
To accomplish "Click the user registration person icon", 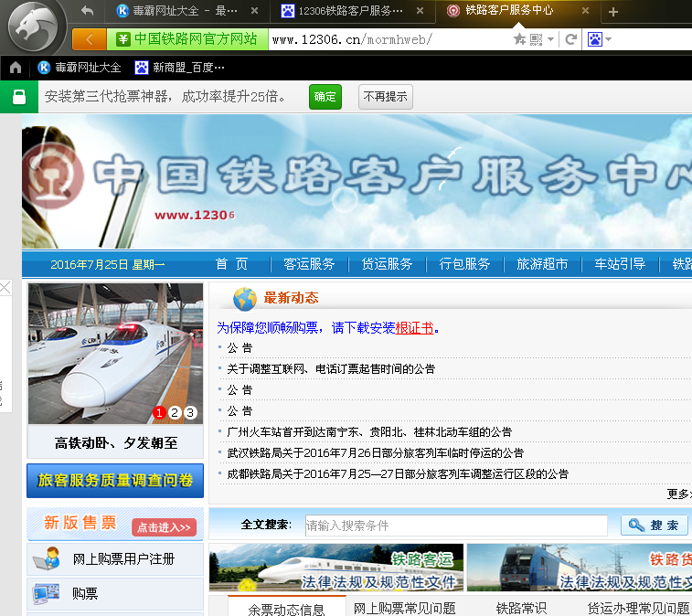I will click(48, 558).
